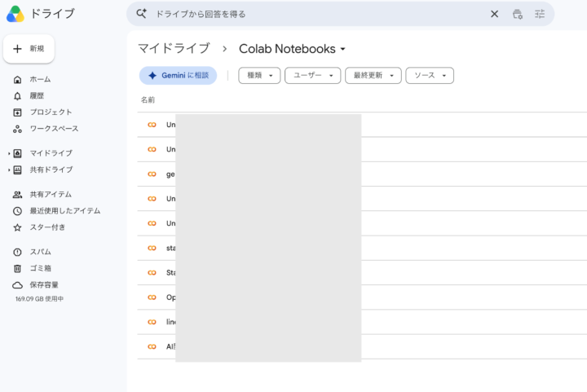Click the cloud icon beside 保存容量
The height and width of the screenshot is (392, 587).
coord(17,285)
